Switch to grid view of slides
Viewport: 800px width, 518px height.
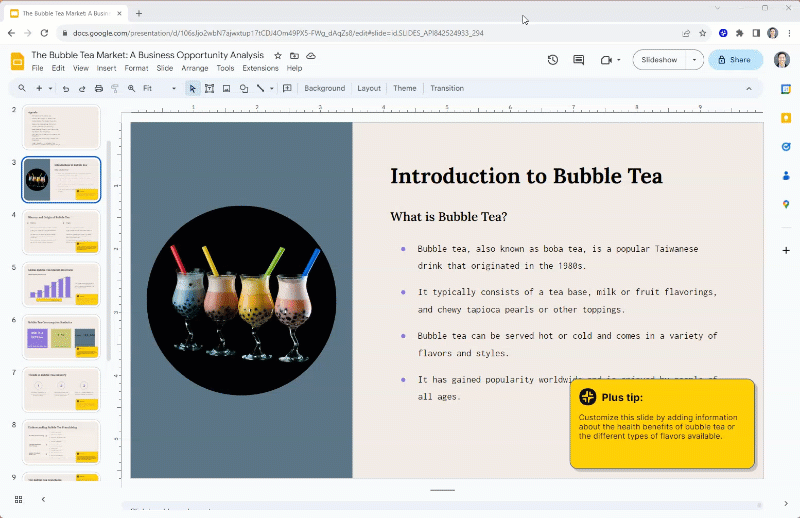click(x=18, y=500)
